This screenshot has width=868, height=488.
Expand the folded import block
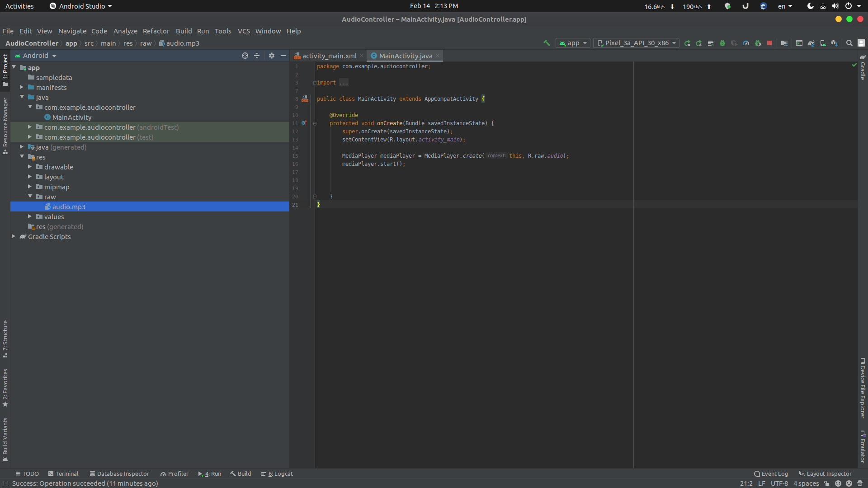315,83
